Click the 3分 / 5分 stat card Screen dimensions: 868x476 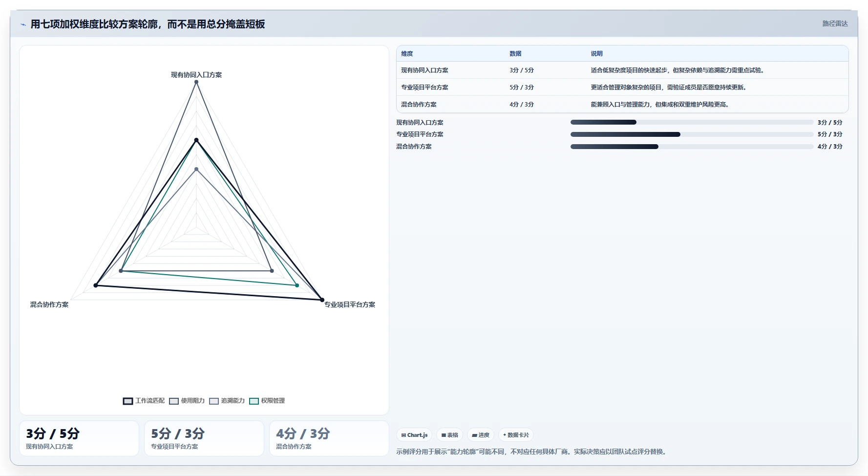click(79, 438)
